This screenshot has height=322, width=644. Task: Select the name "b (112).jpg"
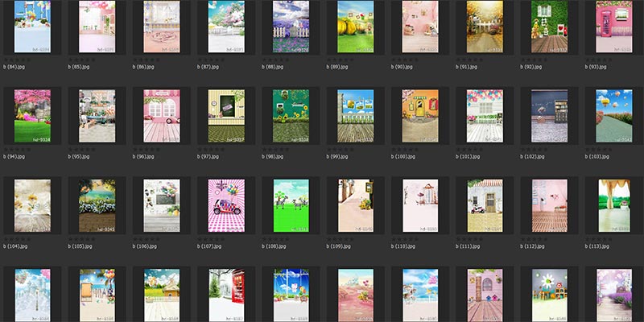click(533, 246)
